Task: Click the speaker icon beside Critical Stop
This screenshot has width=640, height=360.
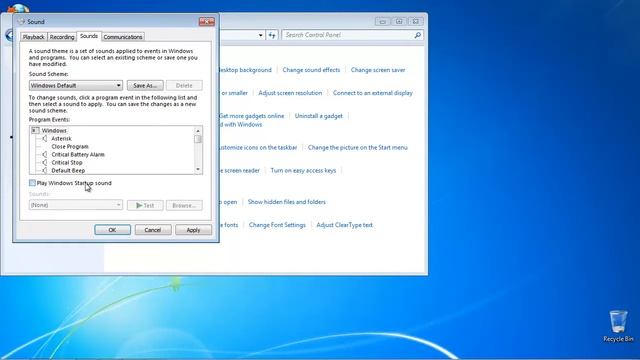Action: pos(44,162)
